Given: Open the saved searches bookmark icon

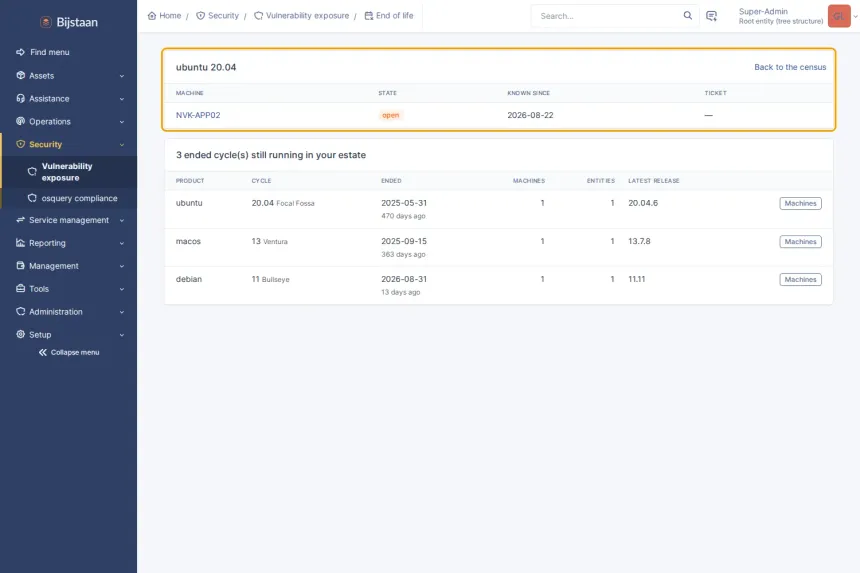Looking at the screenshot, I should click(x=711, y=16).
